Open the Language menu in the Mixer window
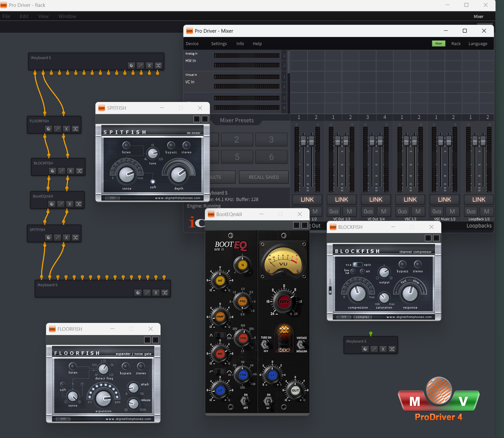Viewport: 504px width, 438px height. click(x=478, y=44)
